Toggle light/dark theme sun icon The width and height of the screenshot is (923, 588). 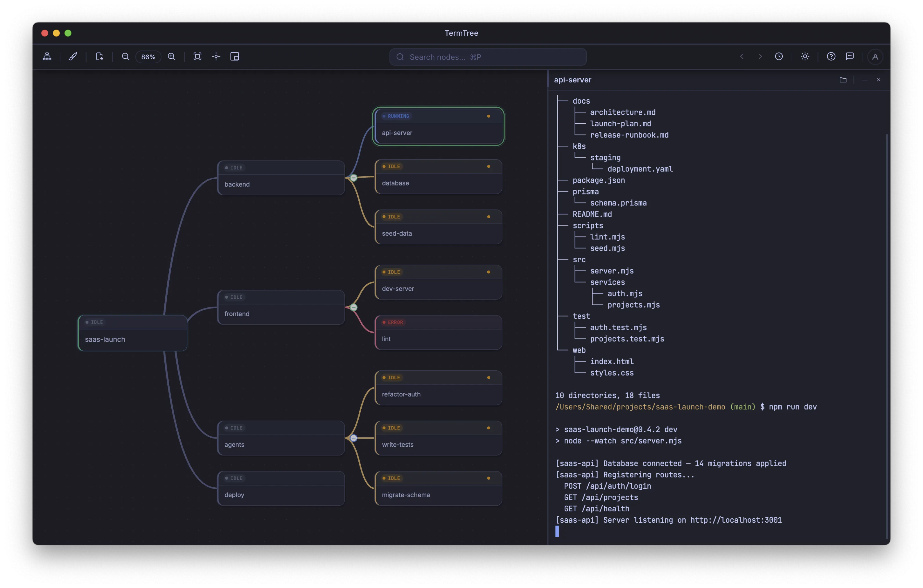click(x=805, y=57)
